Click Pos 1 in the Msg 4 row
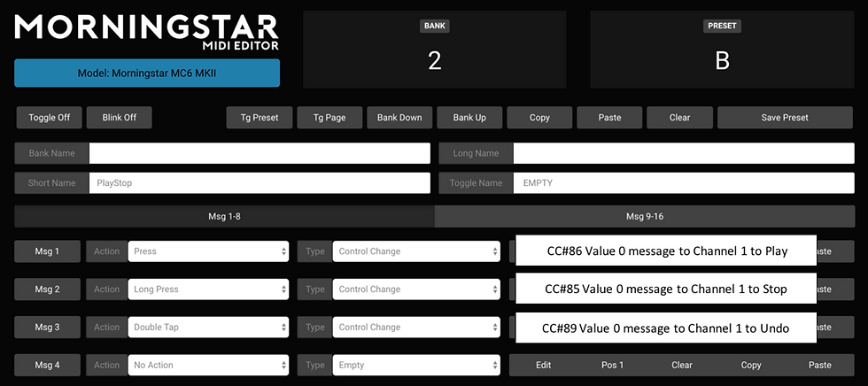Screen dimensions: 868x386 pos(613,365)
